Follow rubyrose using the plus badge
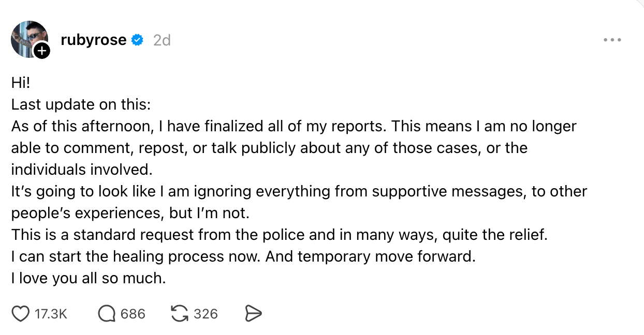Screen dimensions: 644x335 [x=42, y=51]
